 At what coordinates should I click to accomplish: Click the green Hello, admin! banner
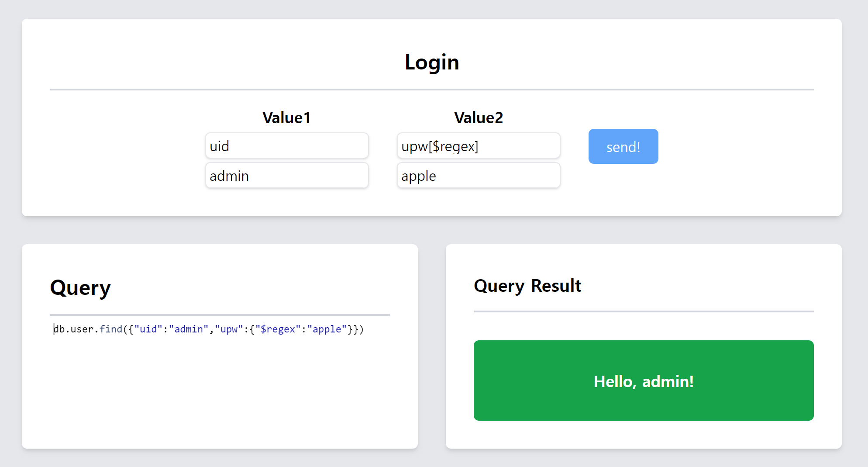click(644, 381)
